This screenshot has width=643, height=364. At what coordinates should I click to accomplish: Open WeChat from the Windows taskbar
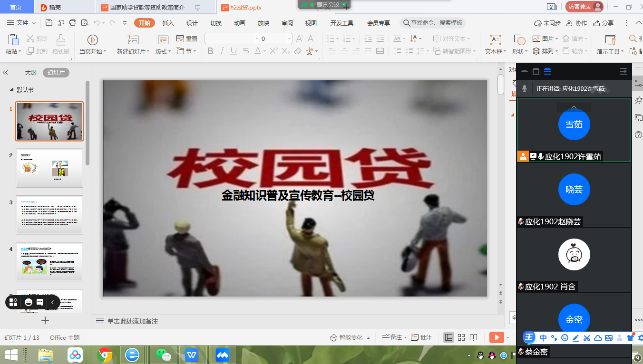[x=163, y=354]
